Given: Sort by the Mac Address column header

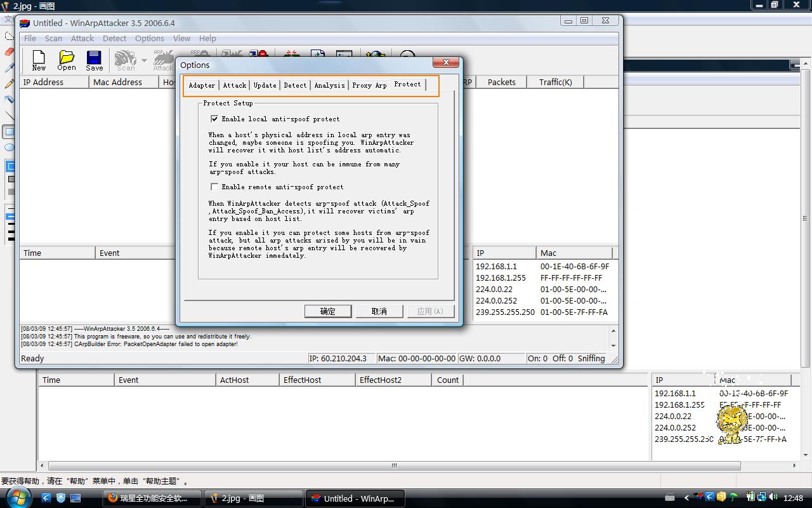Looking at the screenshot, I should pyautogui.click(x=124, y=82).
